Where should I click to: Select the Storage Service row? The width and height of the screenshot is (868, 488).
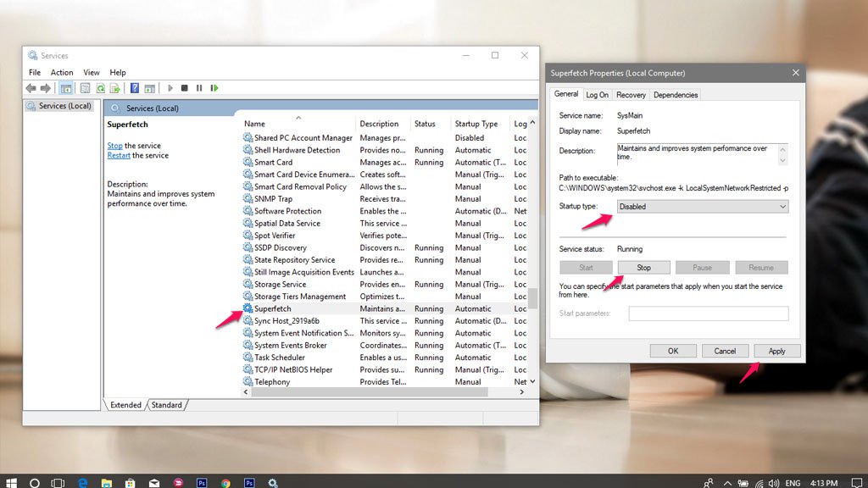click(385, 285)
